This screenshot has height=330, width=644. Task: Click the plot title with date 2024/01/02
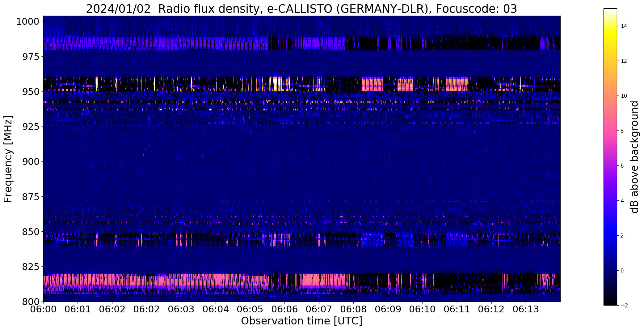click(301, 9)
